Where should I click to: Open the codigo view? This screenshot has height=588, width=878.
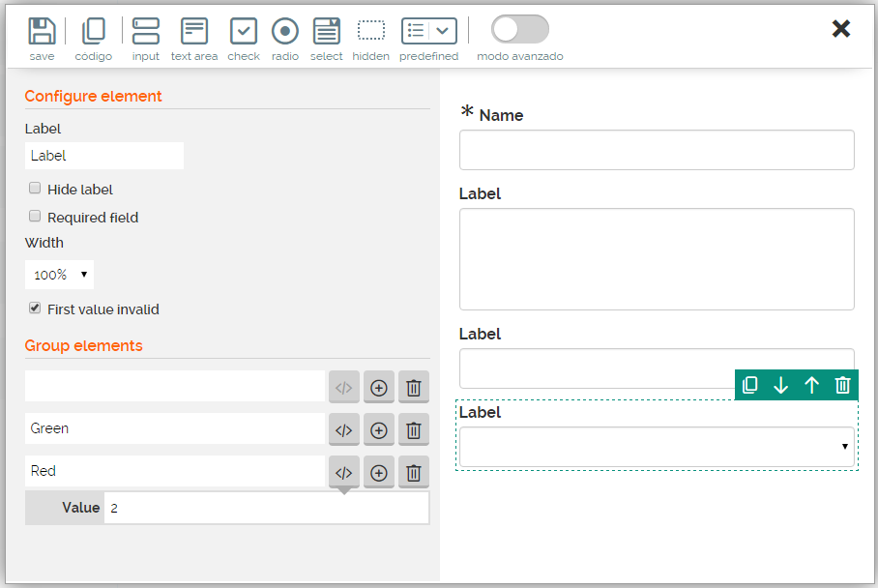tap(94, 32)
